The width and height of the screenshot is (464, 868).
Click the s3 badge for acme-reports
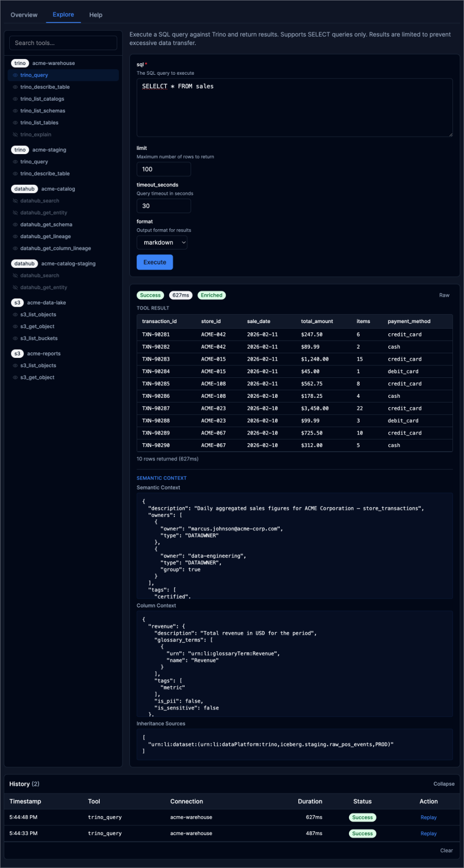tap(17, 354)
